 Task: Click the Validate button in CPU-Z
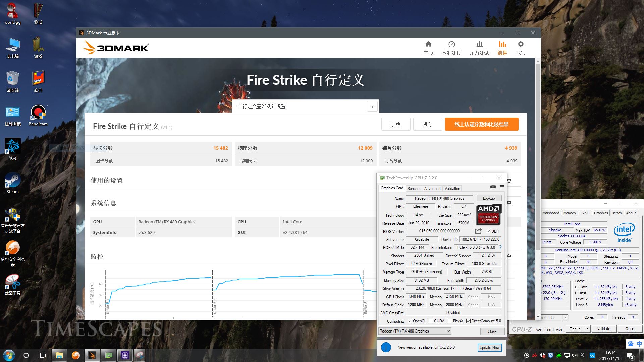604,329
